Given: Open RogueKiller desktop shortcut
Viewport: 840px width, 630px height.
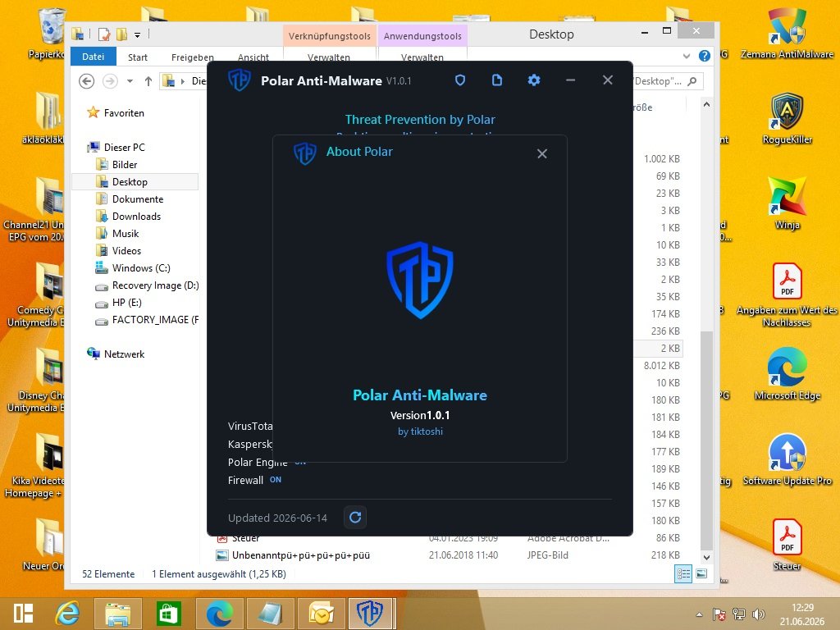Looking at the screenshot, I should pos(787,119).
